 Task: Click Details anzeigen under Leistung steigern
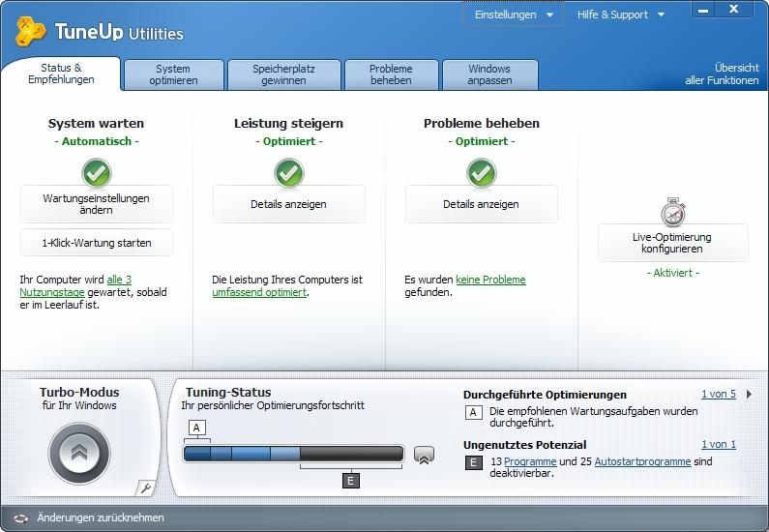(x=289, y=204)
